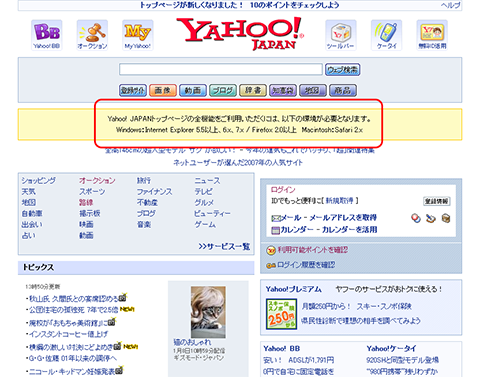Open the ゲーム service link
The image size is (480, 377).
click(205, 224)
